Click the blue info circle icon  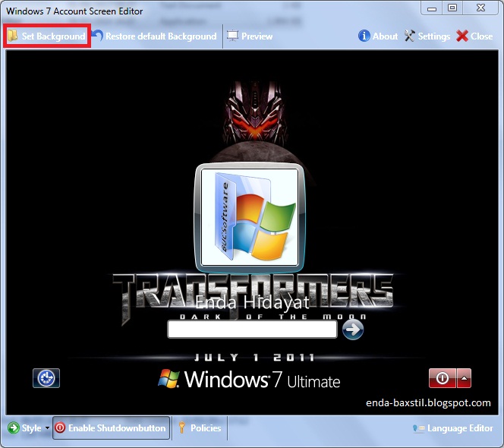tap(364, 36)
